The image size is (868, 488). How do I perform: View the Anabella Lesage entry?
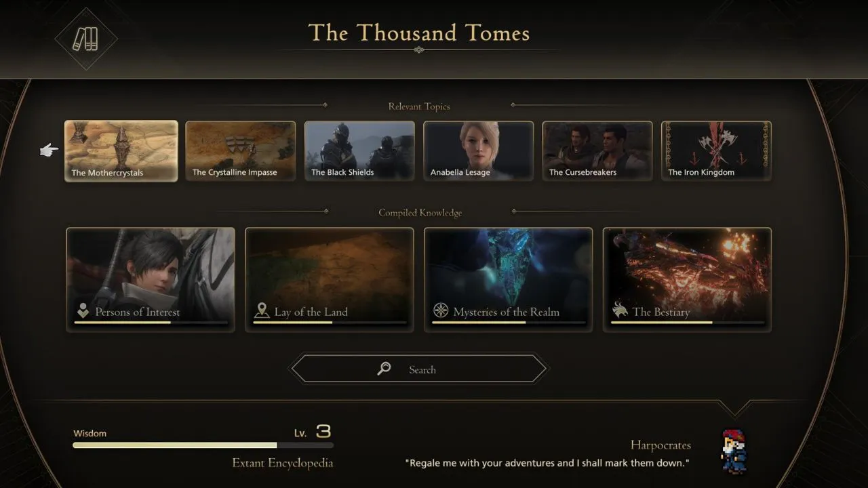(x=479, y=151)
